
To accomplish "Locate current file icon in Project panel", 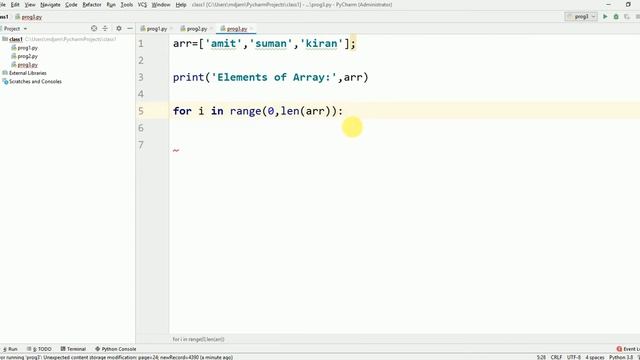I will [x=94, y=29].
